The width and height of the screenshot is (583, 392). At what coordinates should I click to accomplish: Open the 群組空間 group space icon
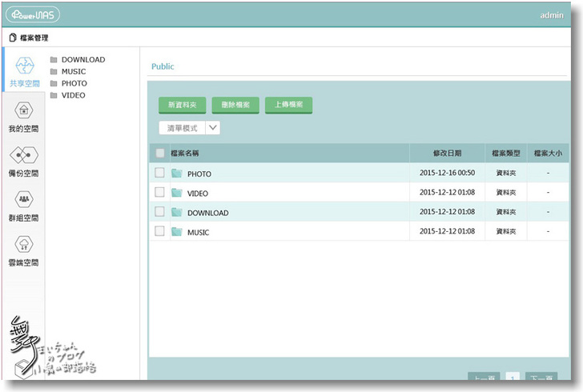point(24,200)
